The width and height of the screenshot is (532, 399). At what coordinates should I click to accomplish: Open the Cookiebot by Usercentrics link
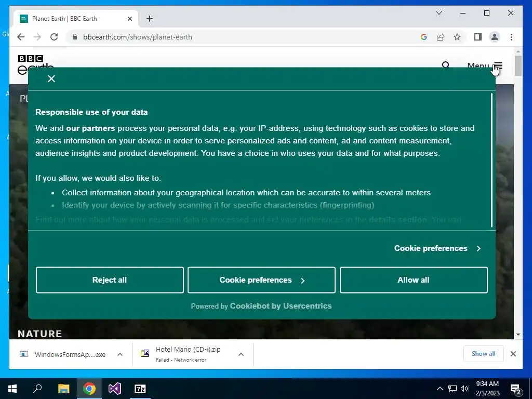click(x=281, y=306)
